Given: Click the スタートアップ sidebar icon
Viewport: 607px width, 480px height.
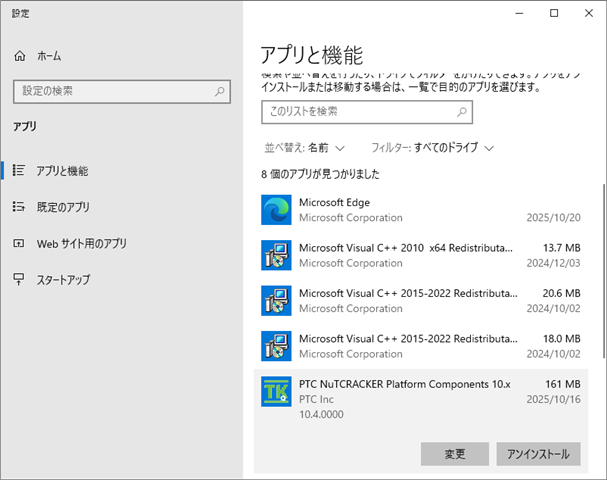Looking at the screenshot, I should (x=18, y=279).
